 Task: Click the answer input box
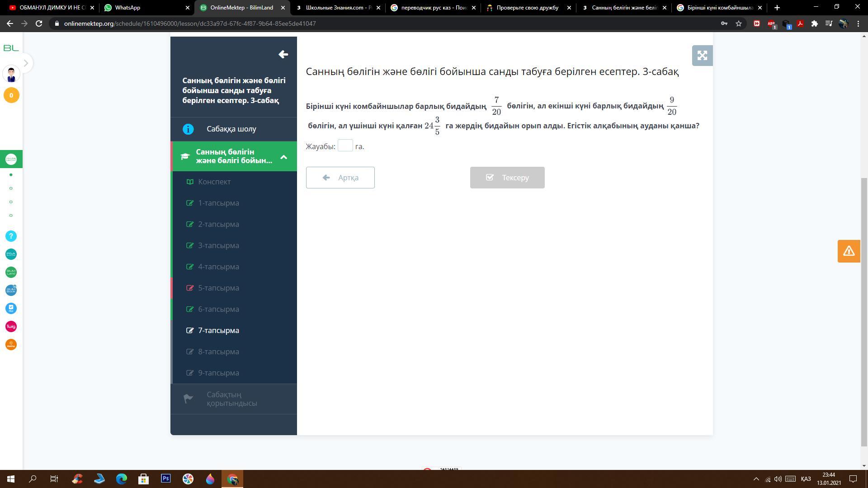click(345, 145)
